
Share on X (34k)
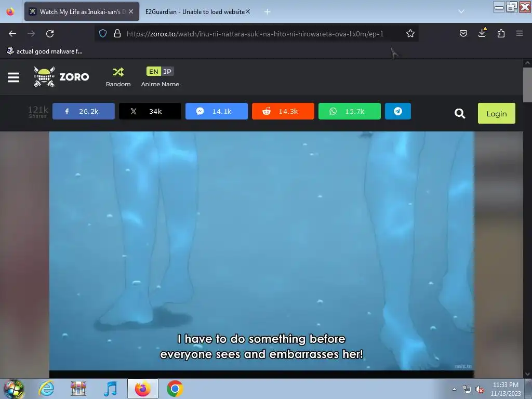tap(150, 111)
